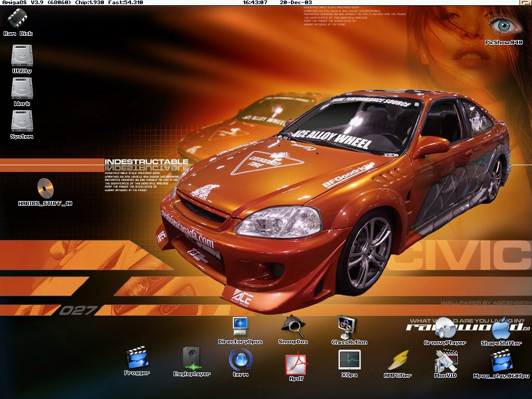Select the System drive icon
This screenshot has height=399, width=532.
point(22,121)
